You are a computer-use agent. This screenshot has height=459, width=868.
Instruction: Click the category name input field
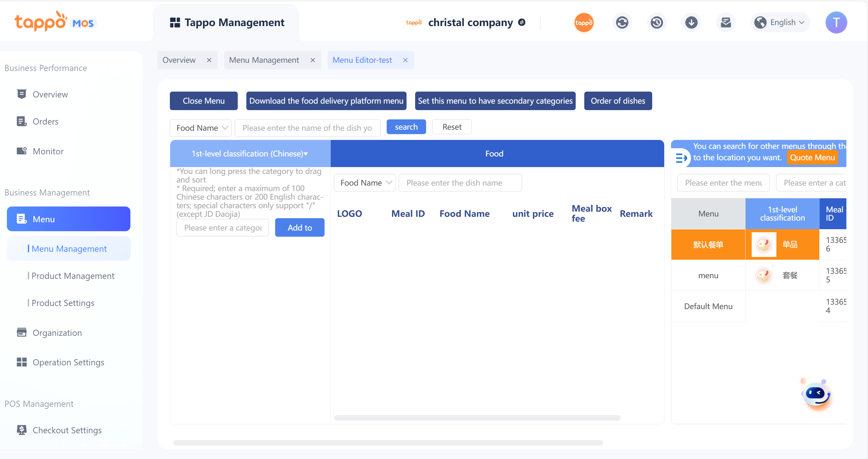pos(223,228)
